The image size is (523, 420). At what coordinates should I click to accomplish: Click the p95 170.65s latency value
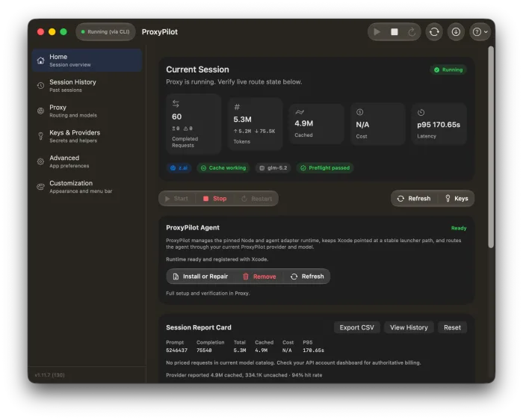tap(439, 125)
